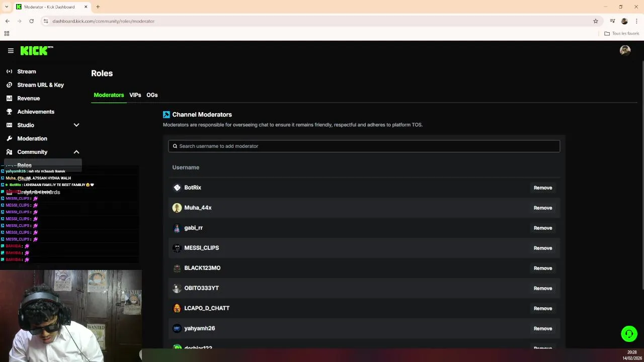Open the profile avatar in the header
The width and height of the screenshot is (644, 362).
pyautogui.click(x=625, y=50)
